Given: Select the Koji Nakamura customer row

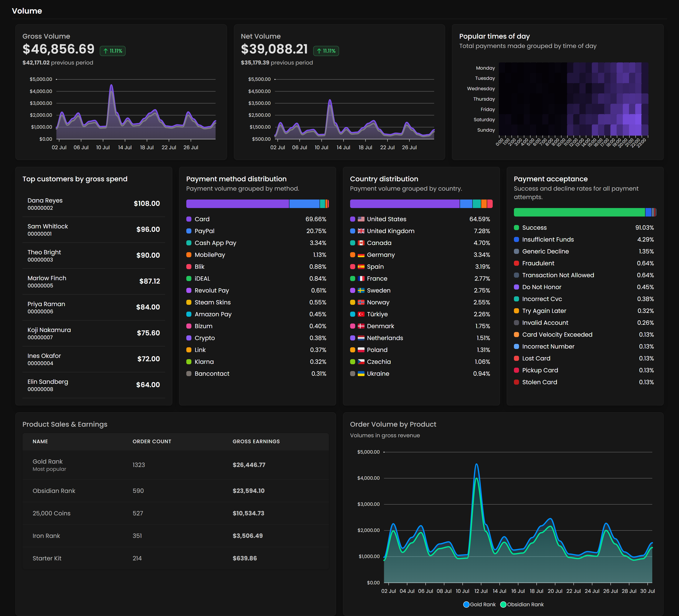Looking at the screenshot, I should point(94,333).
